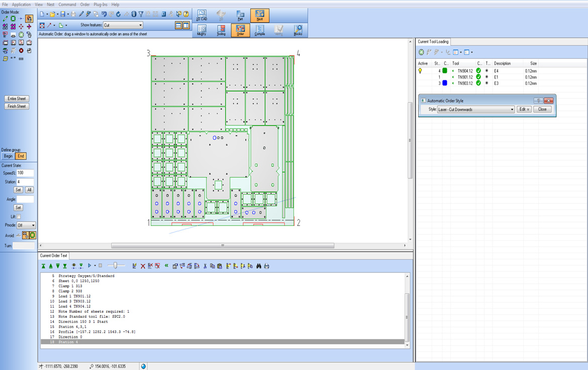Click the Entire Sheet button

[17, 98]
